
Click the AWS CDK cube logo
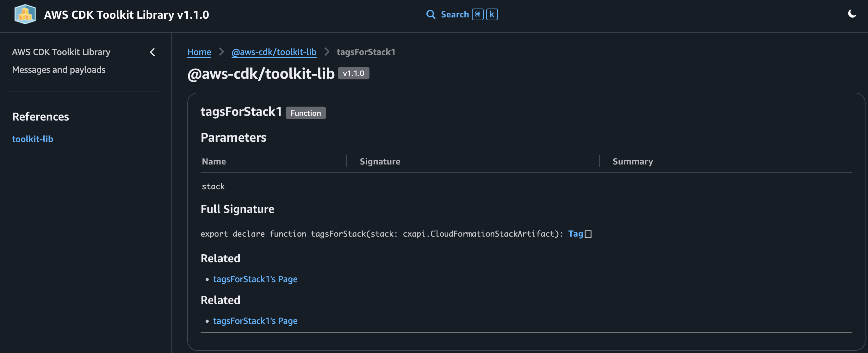(25, 14)
